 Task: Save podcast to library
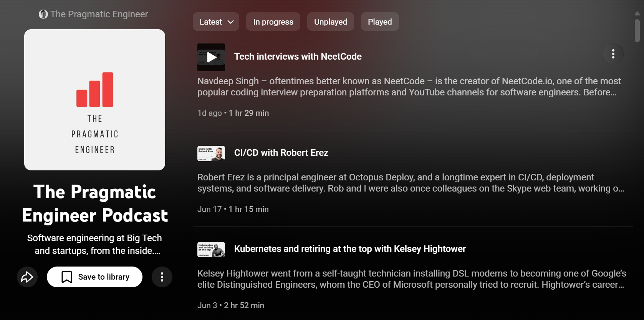[x=94, y=277]
